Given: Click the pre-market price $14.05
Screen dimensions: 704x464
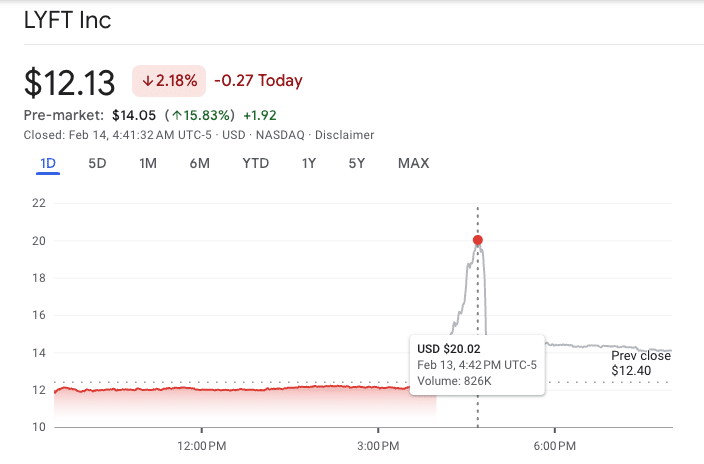Looking at the screenshot, I should [134, 115].
